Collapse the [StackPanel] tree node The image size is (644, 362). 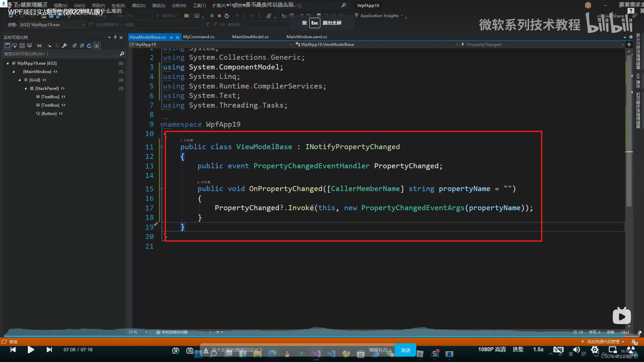[25, 88]
